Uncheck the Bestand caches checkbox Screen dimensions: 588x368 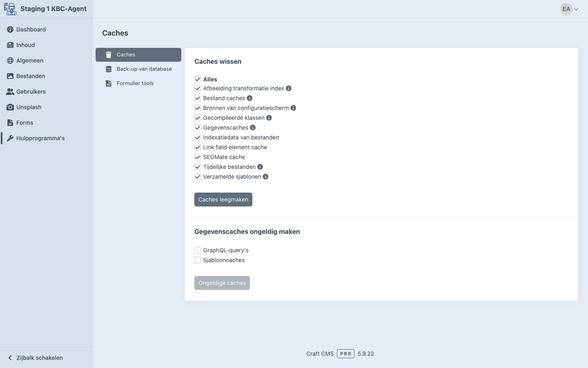(x=198, y=98)
